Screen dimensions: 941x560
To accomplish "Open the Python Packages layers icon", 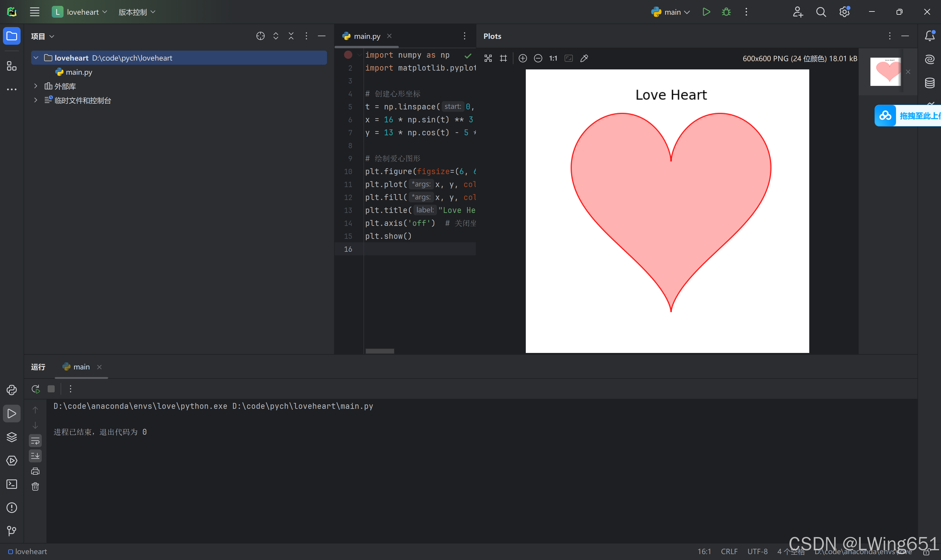I will 12,437.
